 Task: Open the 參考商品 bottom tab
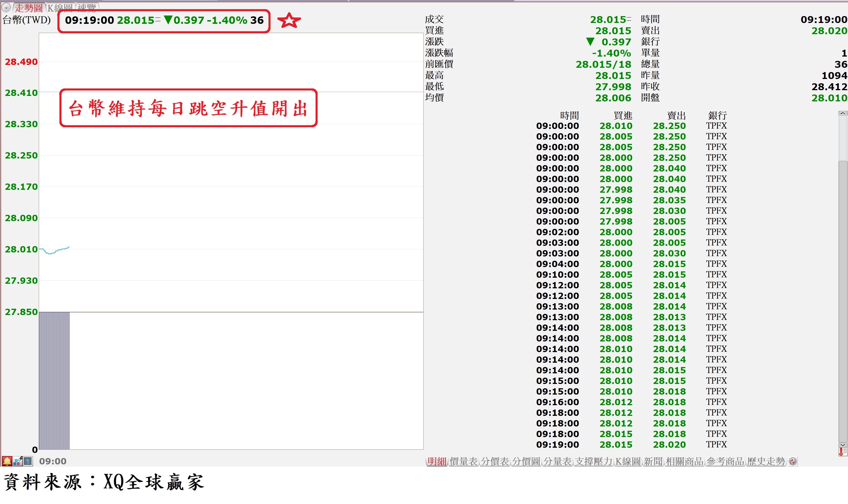pyautogui.click(x=725, y=461)
